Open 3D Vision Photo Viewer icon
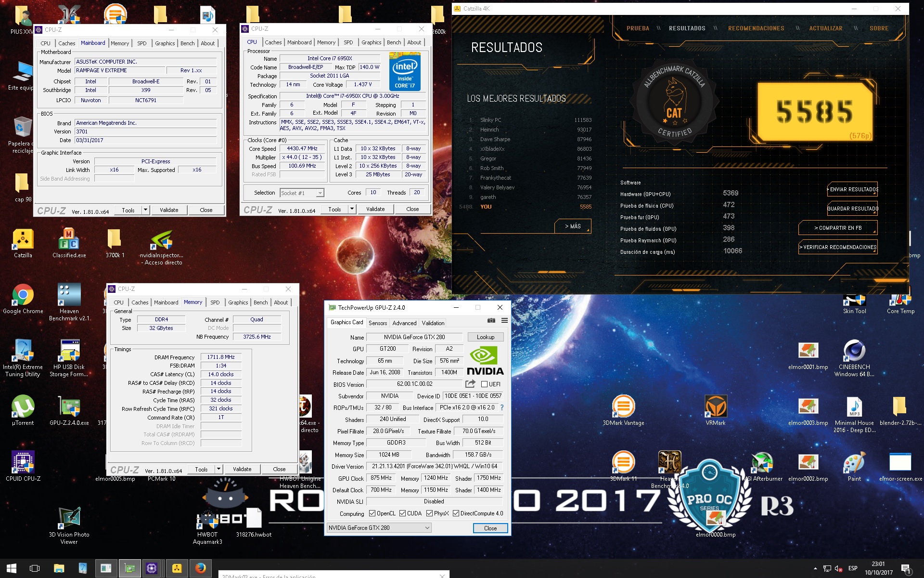 pos(69,526)
